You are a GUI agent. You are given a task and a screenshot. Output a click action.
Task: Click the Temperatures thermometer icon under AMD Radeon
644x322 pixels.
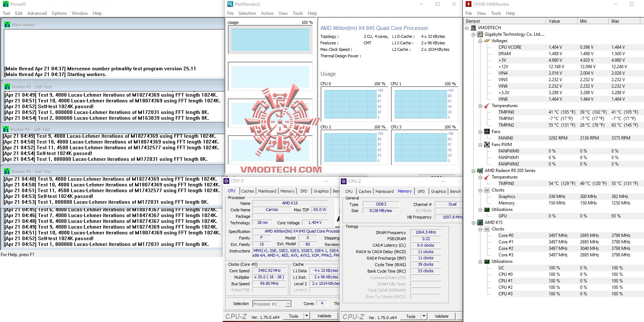point(487,177)
